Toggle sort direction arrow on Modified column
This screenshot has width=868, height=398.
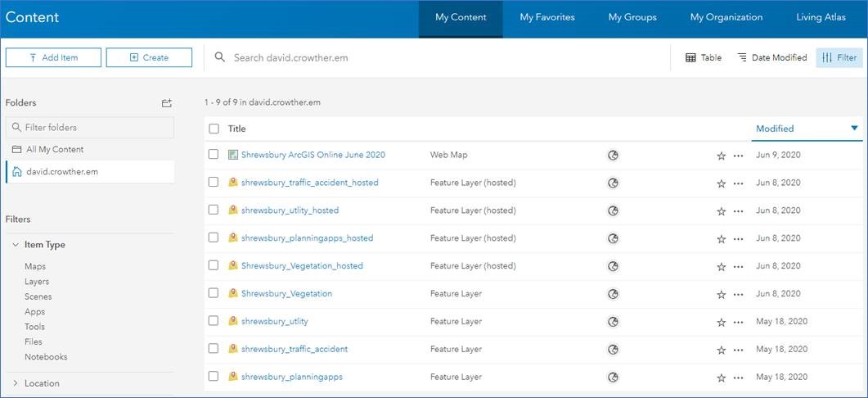[x=854, y=128]
